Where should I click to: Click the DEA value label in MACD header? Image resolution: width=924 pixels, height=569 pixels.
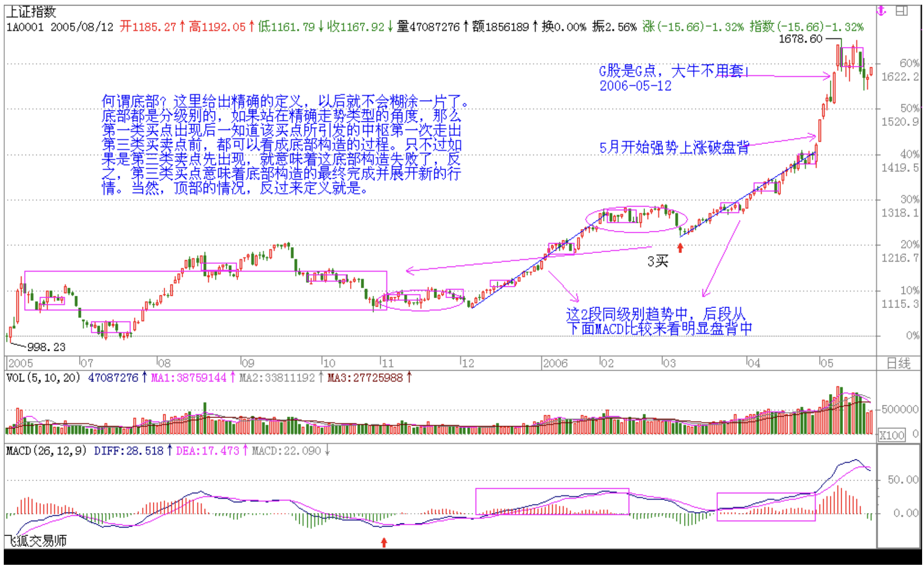[x=207, y=451]
